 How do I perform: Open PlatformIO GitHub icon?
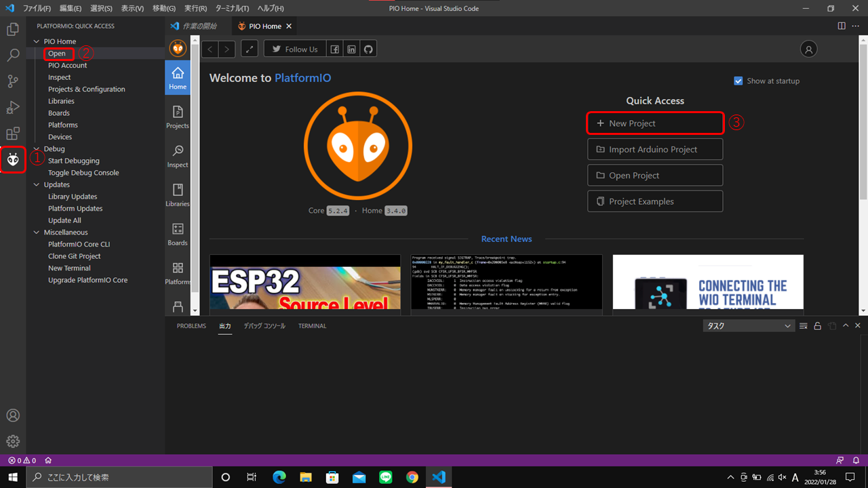(368, 49)
